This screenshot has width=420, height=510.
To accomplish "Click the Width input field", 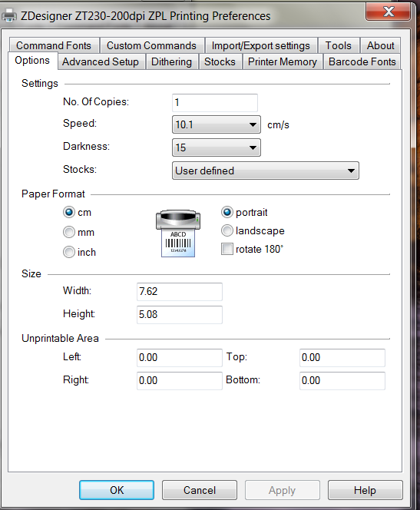I will 180,291.
